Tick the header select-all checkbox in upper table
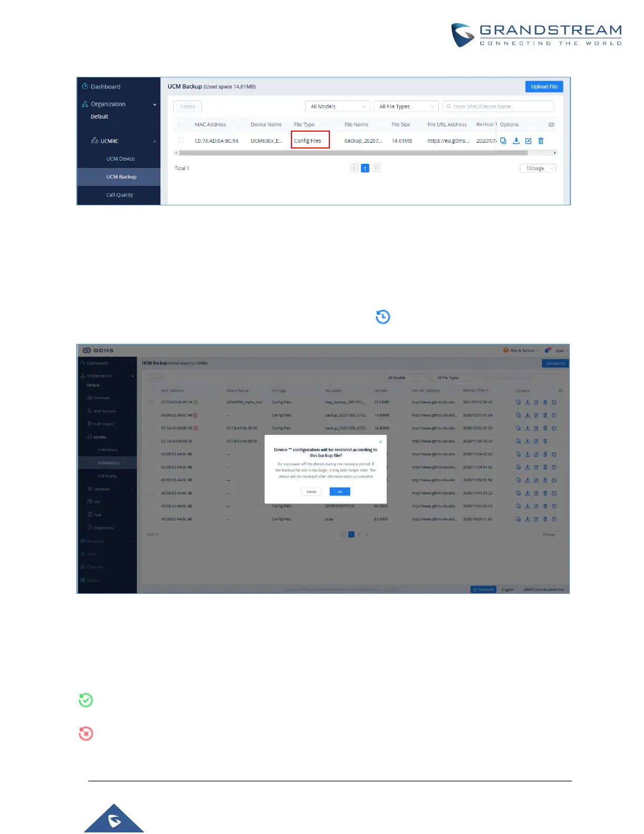Image resolution: width=644 pixels, height=834 pixels. [180, 125]
